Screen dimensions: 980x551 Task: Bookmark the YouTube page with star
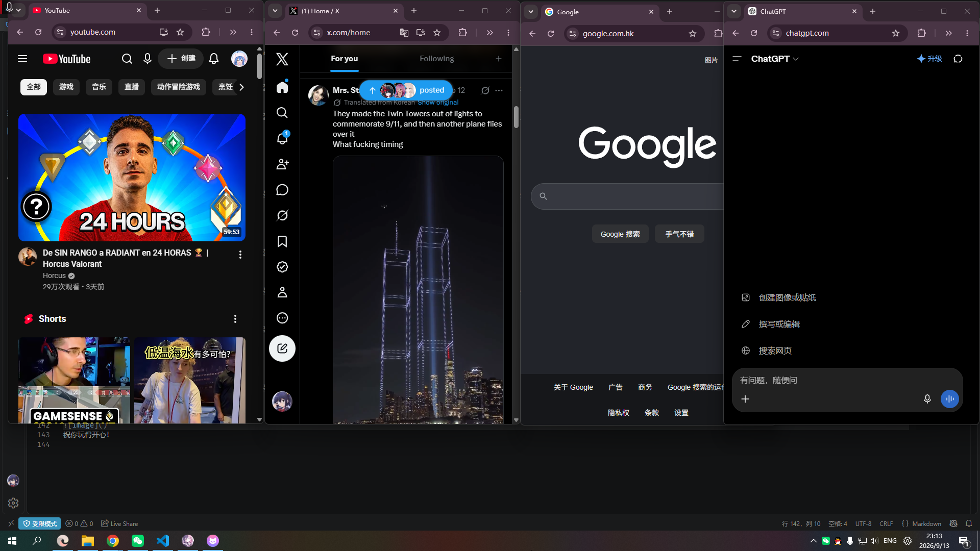click(x=180, y=32)
